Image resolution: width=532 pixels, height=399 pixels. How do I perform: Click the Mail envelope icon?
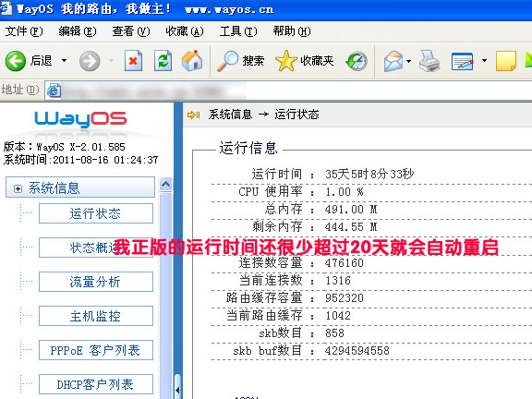coord(393,61)
